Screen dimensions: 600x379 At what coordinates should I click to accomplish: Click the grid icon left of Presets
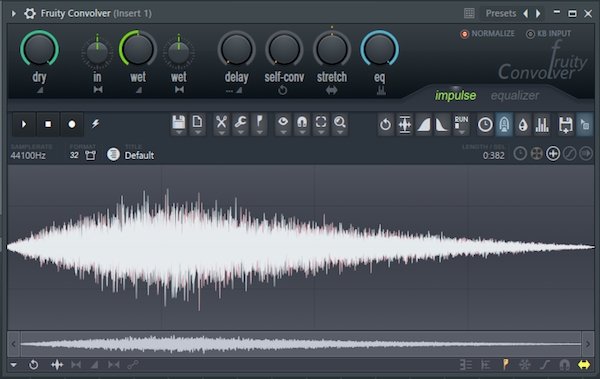click(469, 13)
